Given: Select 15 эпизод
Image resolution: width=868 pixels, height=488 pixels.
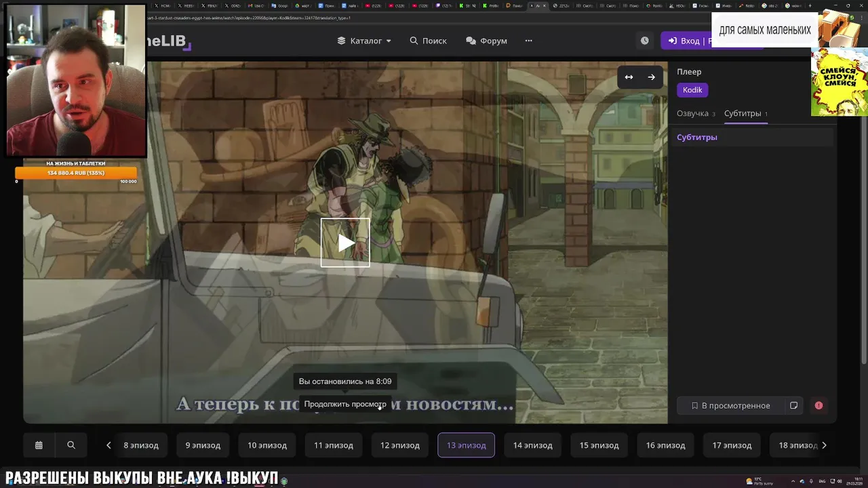Looking at the screenshot, I should click(x=599, y=445).
